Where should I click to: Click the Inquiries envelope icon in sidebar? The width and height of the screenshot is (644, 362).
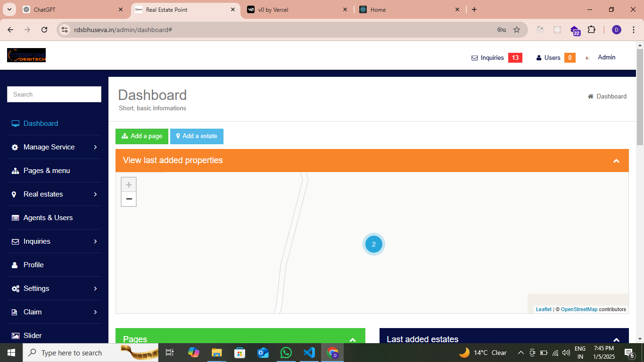[15, 241]
